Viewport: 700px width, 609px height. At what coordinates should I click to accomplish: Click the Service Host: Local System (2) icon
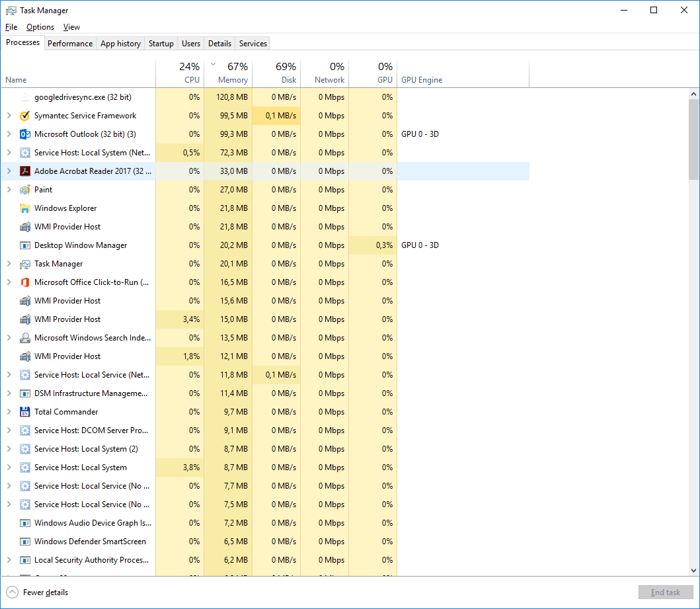(x=25, y=449)
